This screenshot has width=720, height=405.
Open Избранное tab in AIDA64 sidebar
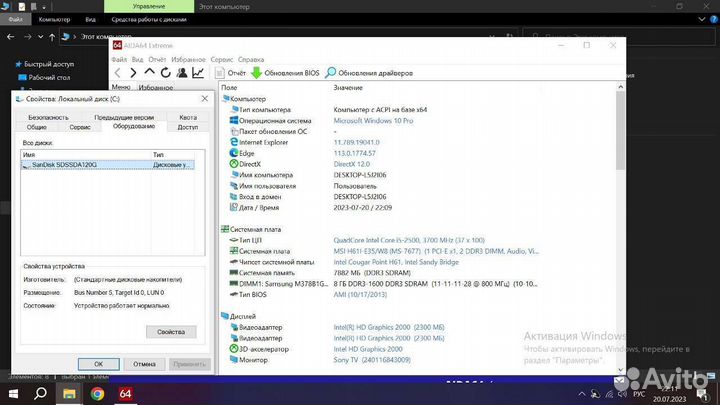coord(156,87)
